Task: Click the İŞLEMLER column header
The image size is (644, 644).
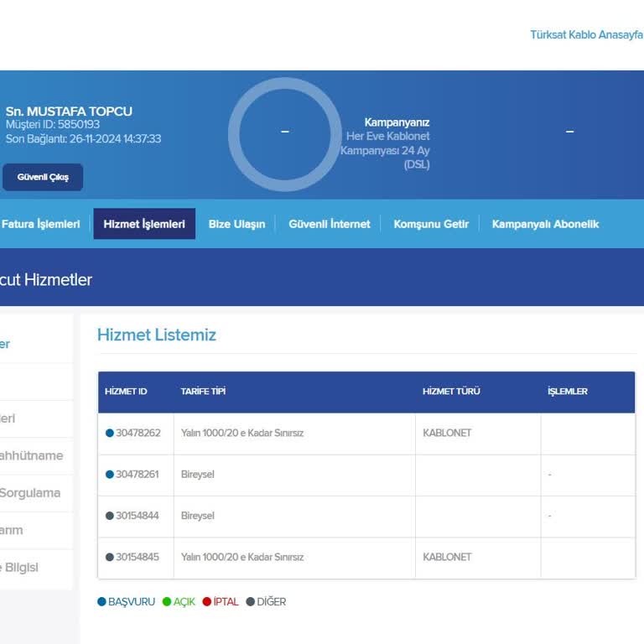Action: pos(568,392)
